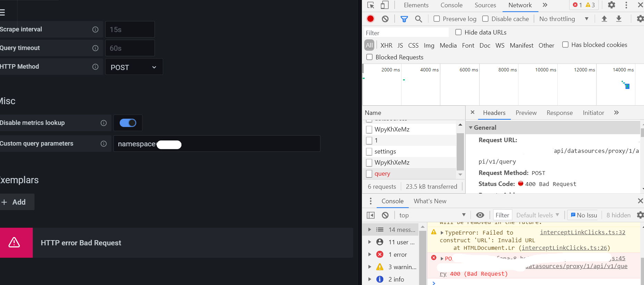Screen dimensions: 644x285
Task: Select the XHR filter type
Action: click(x=386, y=46)
